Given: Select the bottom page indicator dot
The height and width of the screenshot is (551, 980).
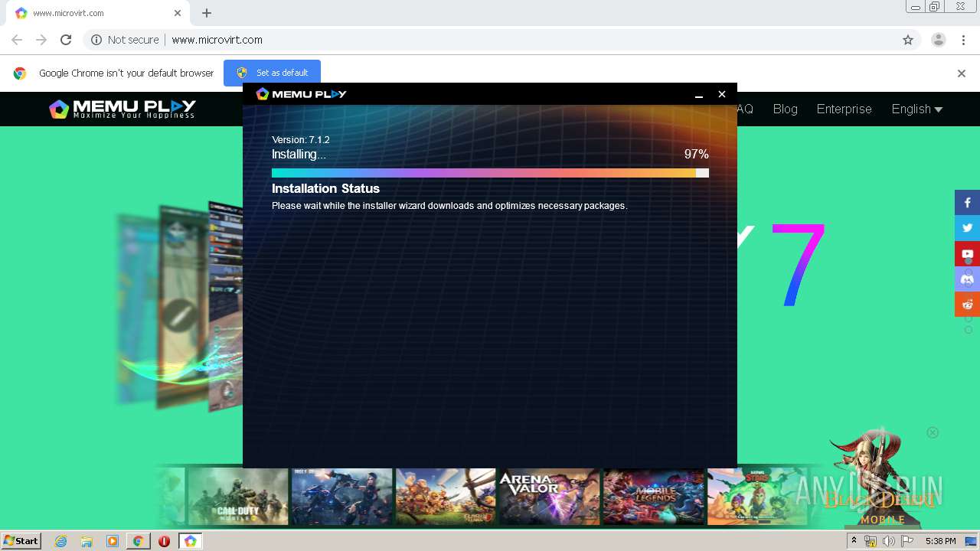Looking at the screenshot, I should (969, 330).
